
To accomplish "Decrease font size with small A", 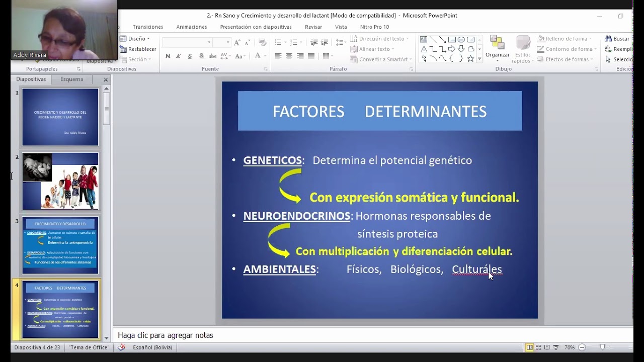I will 247,42.
